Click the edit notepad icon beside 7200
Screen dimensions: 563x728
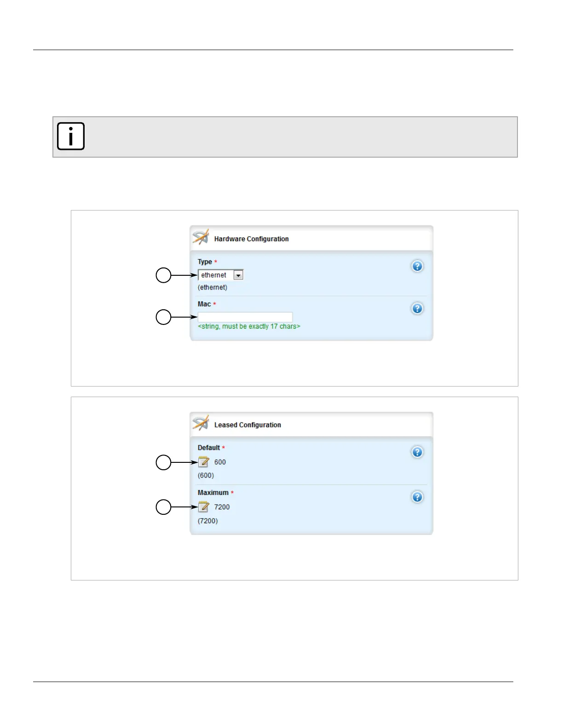point(203,507)
